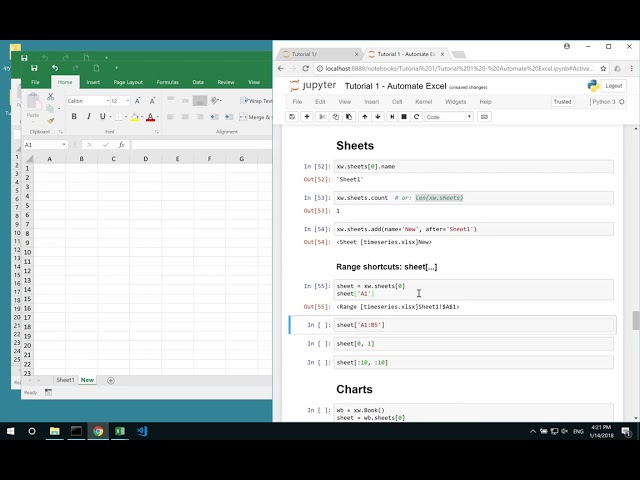
Task: Click the Decrease Font Size icon in Excel
Action: tap(152, 101)
